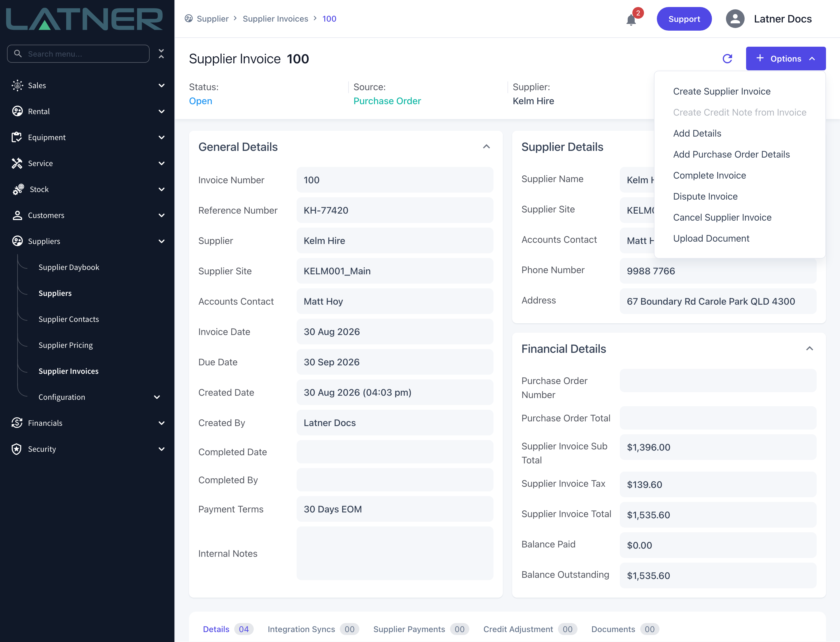This screenshot has height=642, width=840.
Task: Click the Open status text
Action: (201, 101)
